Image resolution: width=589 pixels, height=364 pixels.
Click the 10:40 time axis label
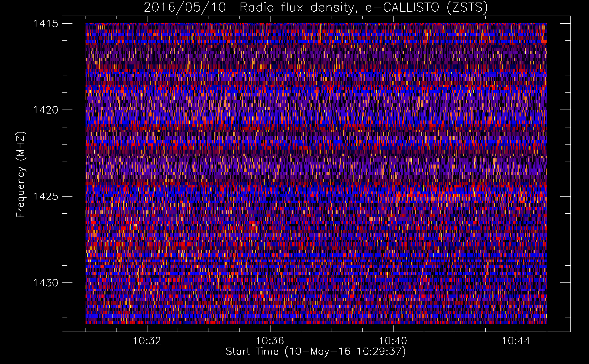point(393,341)
